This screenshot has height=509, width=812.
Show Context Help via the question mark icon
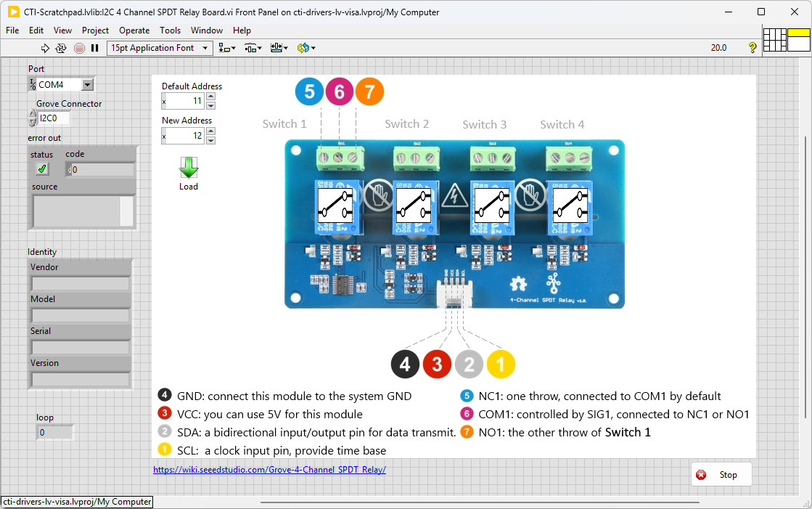752,47
